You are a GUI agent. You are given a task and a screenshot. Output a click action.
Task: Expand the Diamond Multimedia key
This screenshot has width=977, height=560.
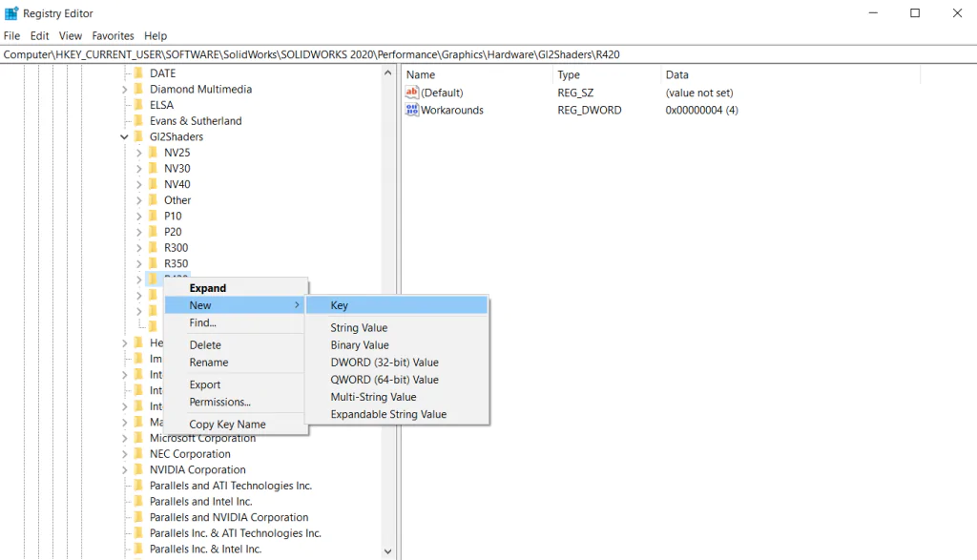coord(124,90)
